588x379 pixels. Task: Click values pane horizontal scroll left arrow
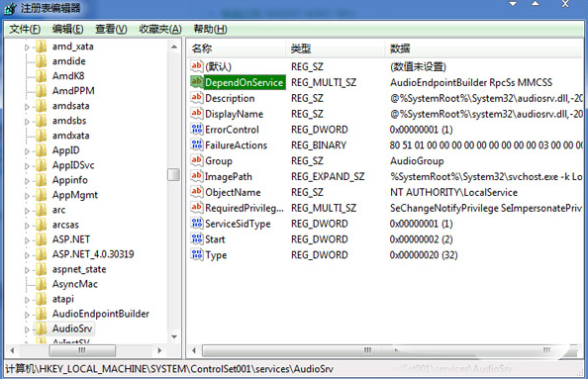pos(194,350)
